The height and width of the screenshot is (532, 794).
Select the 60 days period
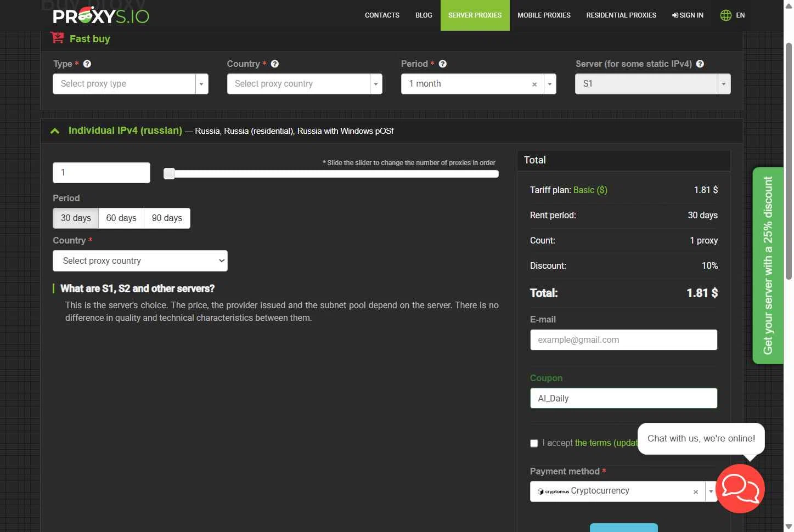[x=121, y=218]
